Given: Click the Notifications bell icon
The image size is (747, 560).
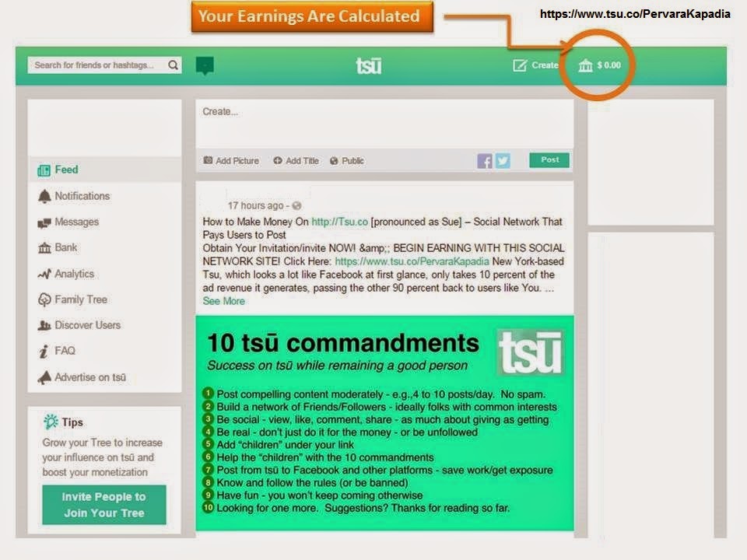Looking at the screenshot, I should [x=44, y=196].
